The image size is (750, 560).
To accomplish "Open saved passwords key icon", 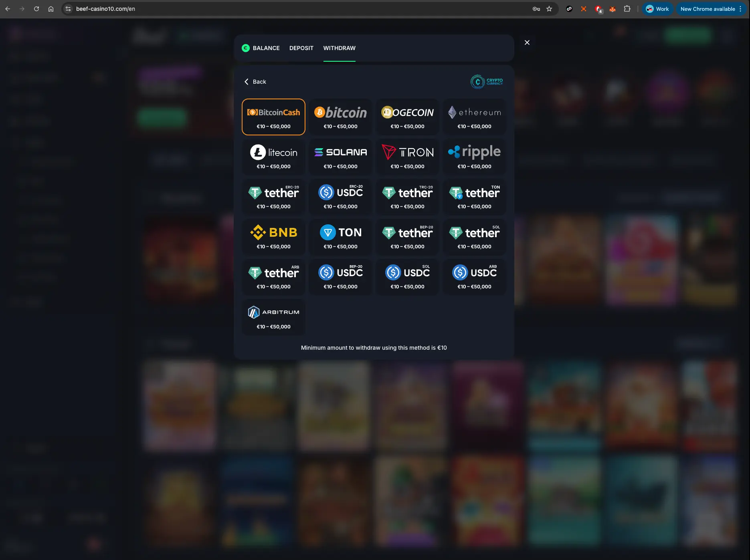I will point(536,9).
